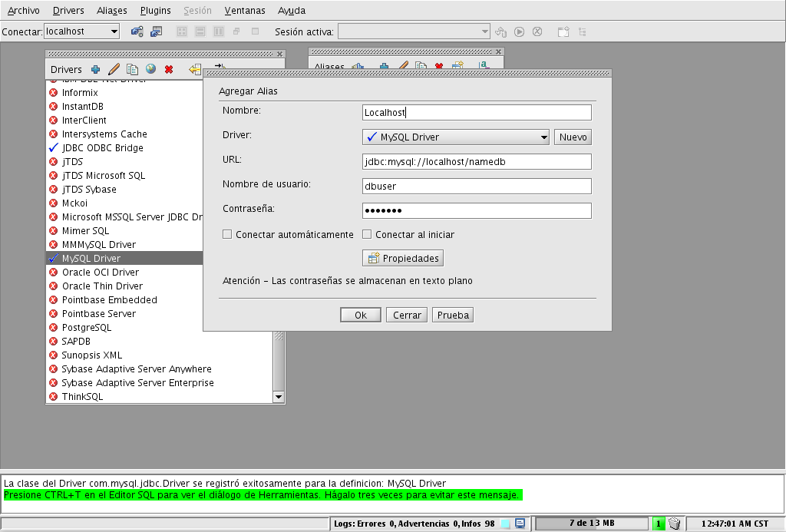Click the yellow left-arrow icon in Drivers toolbar

click(195, 69)
